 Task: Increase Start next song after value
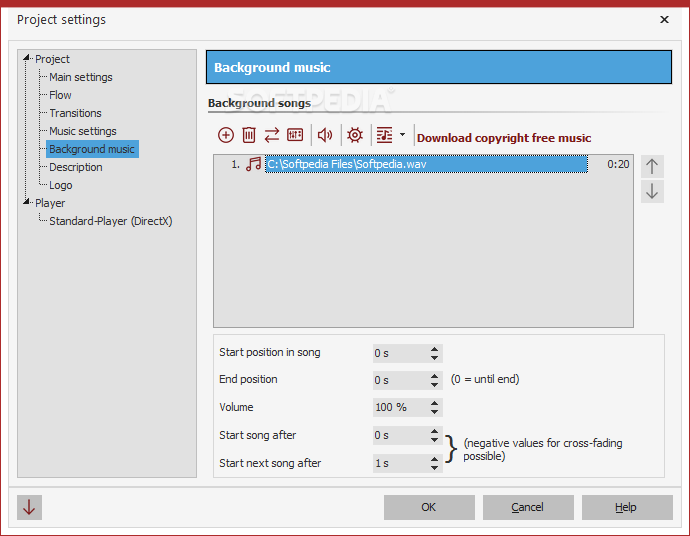[x=434, y=459]
